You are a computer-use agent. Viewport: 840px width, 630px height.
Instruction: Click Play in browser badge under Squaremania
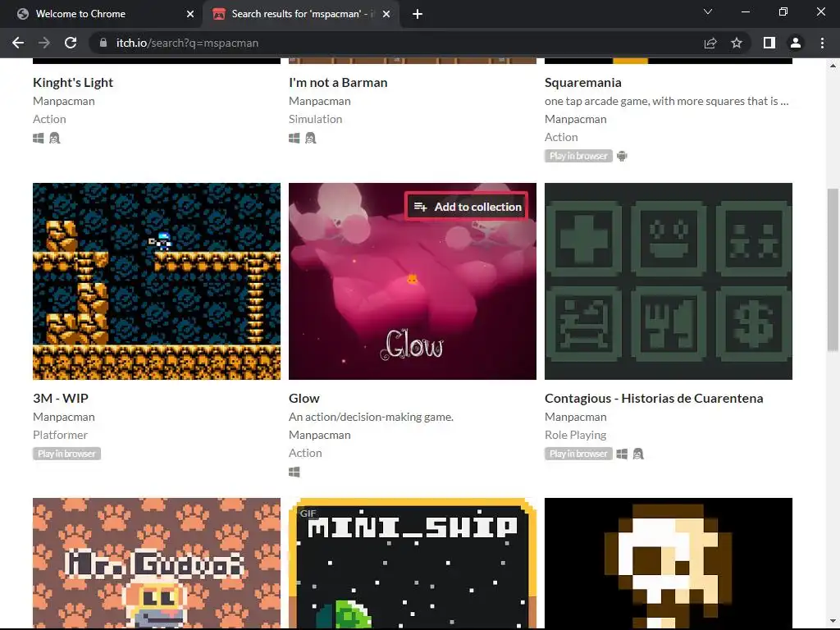pos(578,156)
